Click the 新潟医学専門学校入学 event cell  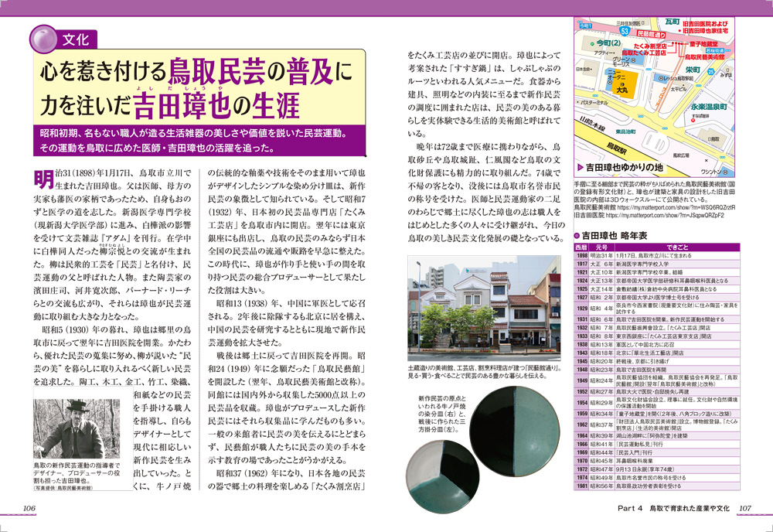677,264
